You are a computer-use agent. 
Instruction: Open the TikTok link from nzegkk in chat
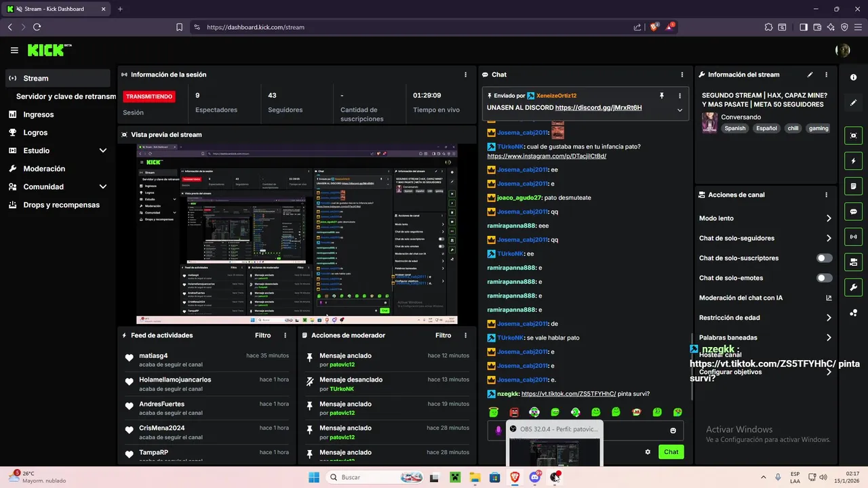click(x=568, y=394)
